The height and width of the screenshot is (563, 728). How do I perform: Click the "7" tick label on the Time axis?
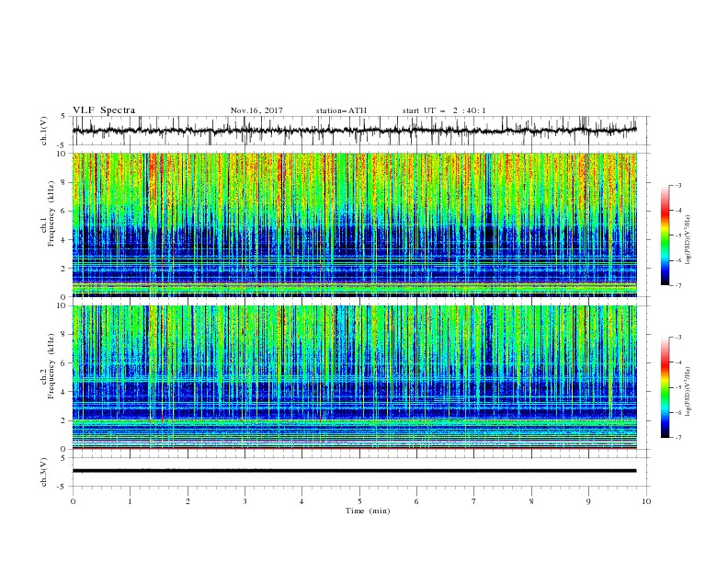pos(474,501)
